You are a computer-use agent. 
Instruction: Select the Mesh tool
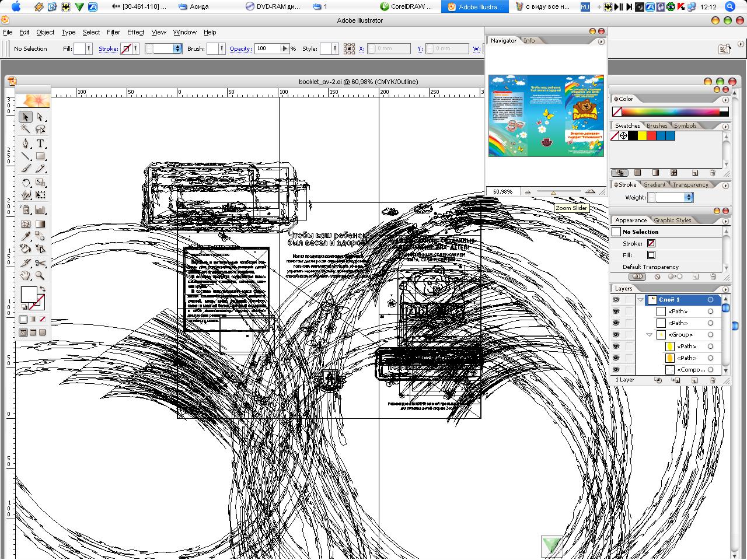pos(26,224)
